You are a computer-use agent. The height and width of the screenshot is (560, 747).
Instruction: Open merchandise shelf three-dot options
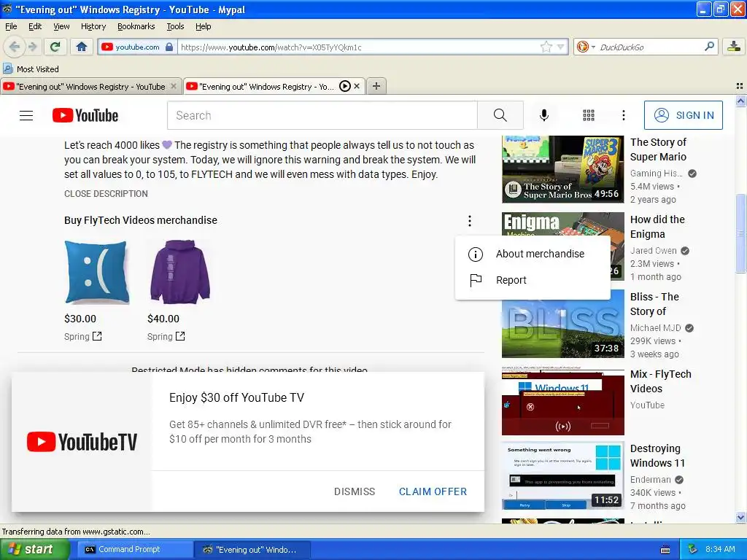(470, 220)
